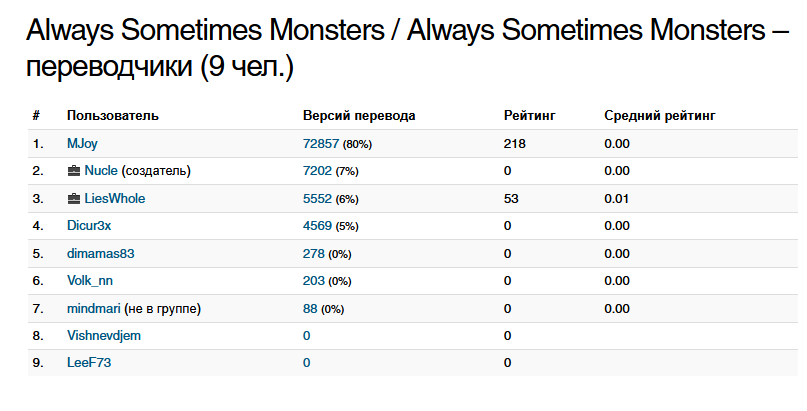Click the briefcase icon beside Nucle
Viewport: 807px width, 411px height.
(74, 171)
